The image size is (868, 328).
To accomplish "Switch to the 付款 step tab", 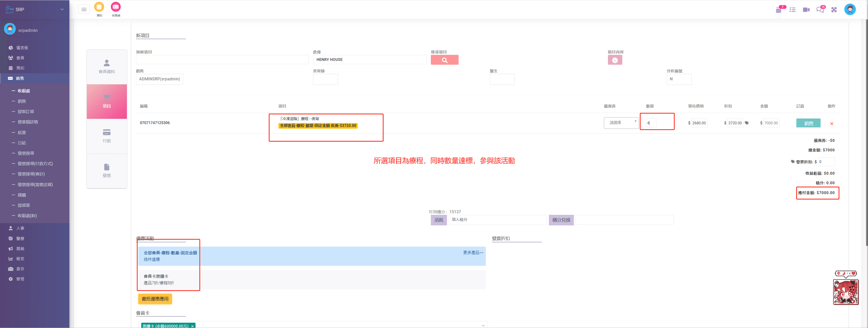I will tap(106, 136).
